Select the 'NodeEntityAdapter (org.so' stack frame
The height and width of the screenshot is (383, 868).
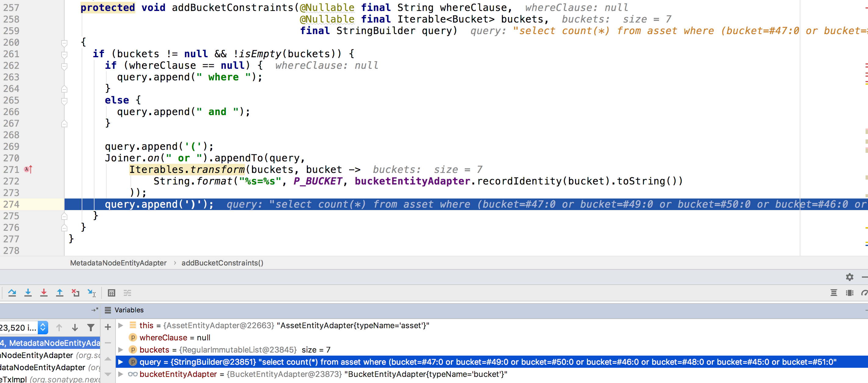pyautogui.click(x=50, y=355)
